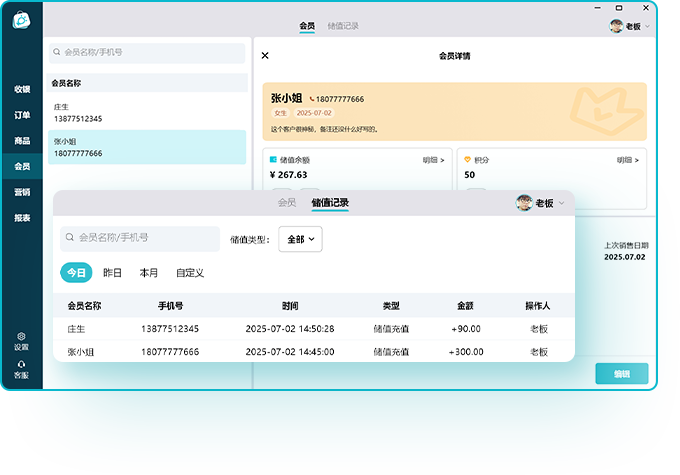Click 操作人 column header
This screenshot has height=475, width=680.
point(538,306)
